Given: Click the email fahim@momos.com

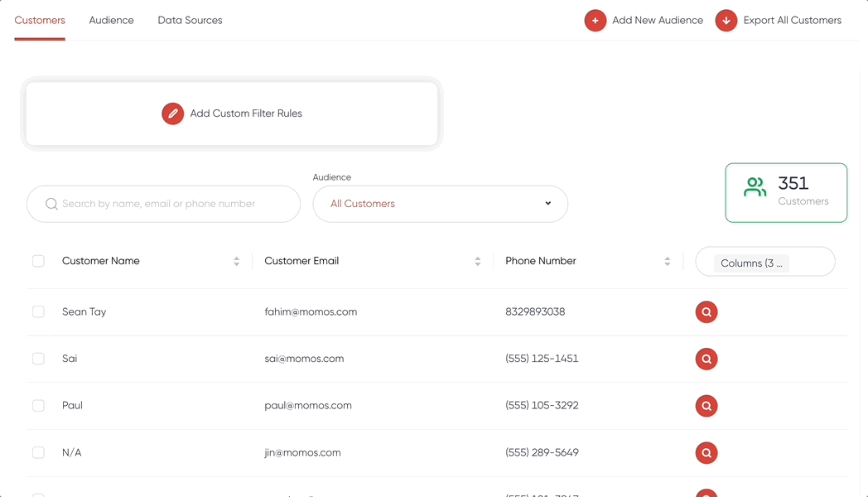Looking at the screenshot, I should (x=311, y=311).
